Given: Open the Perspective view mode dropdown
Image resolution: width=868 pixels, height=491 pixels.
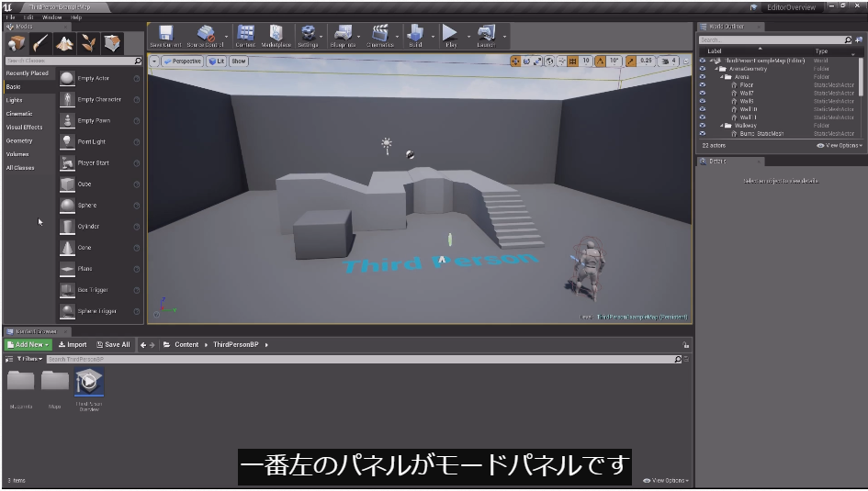Looking at the screenshot, I should [182, 61].
